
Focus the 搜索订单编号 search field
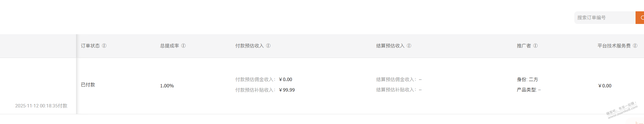click(604, 18)
